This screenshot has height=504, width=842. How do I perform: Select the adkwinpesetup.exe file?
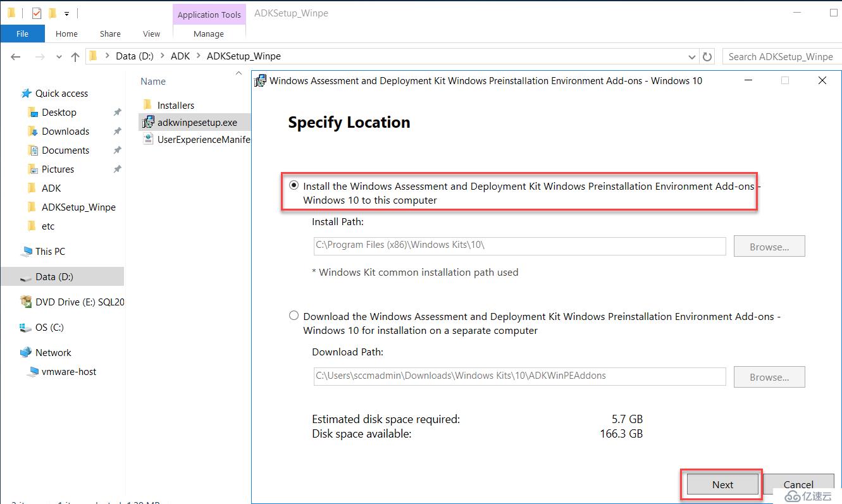(195, 122)
